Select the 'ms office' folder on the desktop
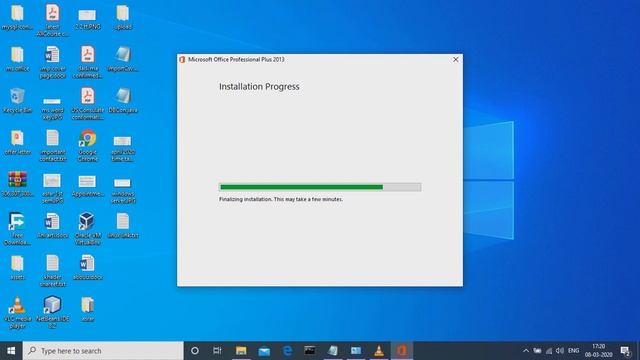The height and width of the screenshot is (360, 640). 17,59
